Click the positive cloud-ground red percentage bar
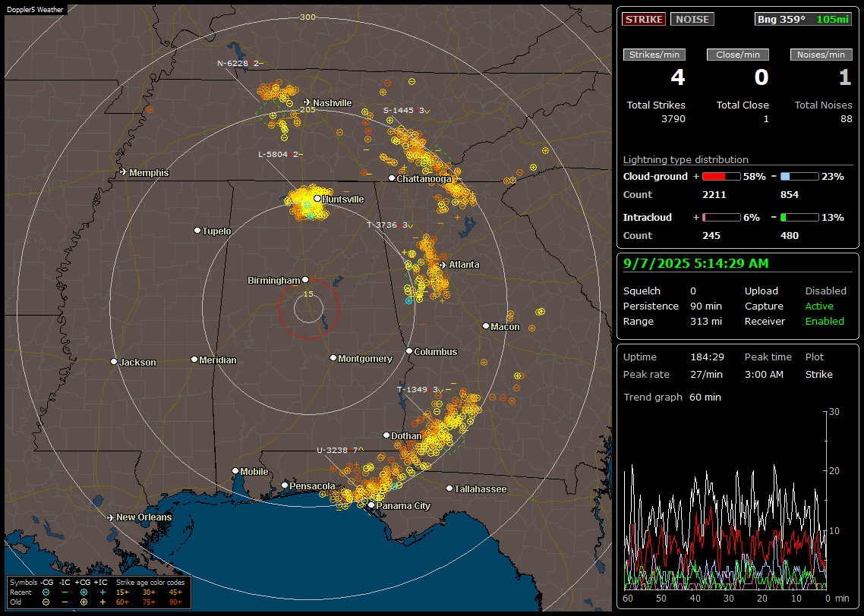Viewport: 864px width, 616px height. tap(721, 177)
